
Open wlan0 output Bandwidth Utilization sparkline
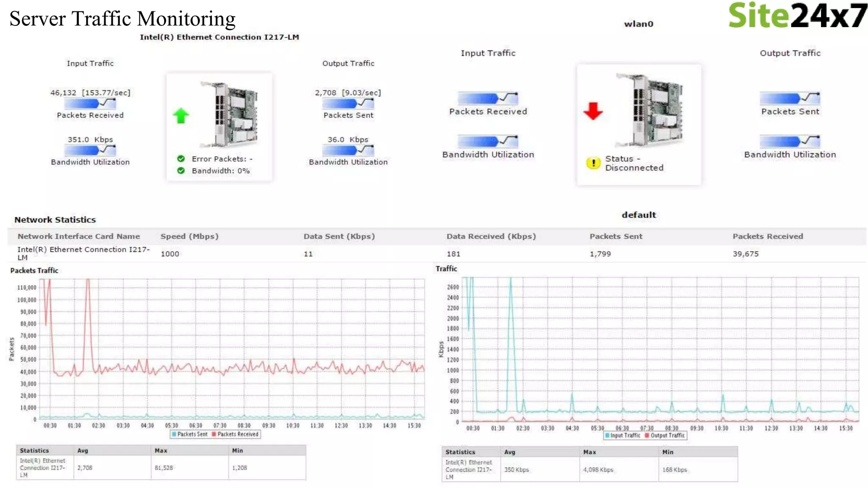pos(790,141)
